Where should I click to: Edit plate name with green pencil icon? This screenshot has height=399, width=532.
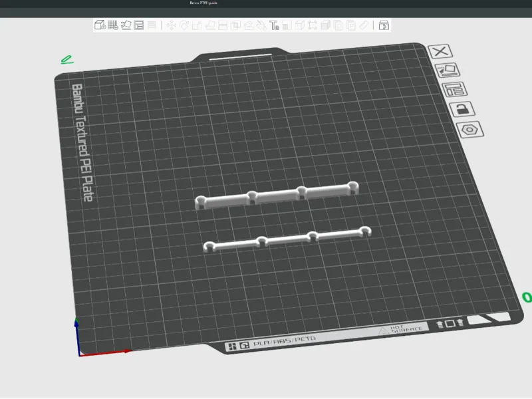point(67,60)
